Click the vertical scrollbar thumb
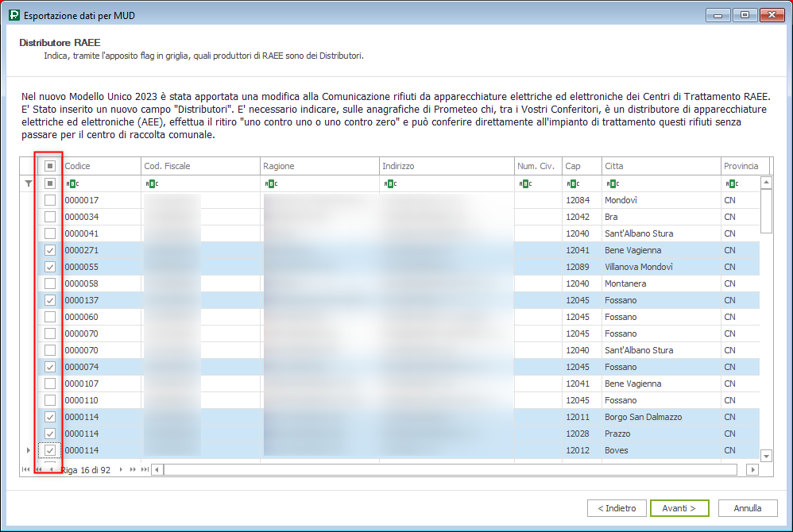Image resolution: width=793 pixels, height=532 pixels. click(766, 211)
